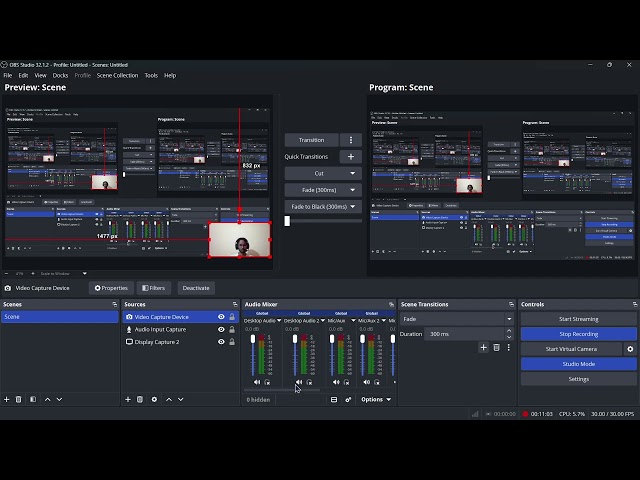Open the Audio Mixer Options dropdown
This screenshot has width=640, height=480.
[x=376, y=400]
